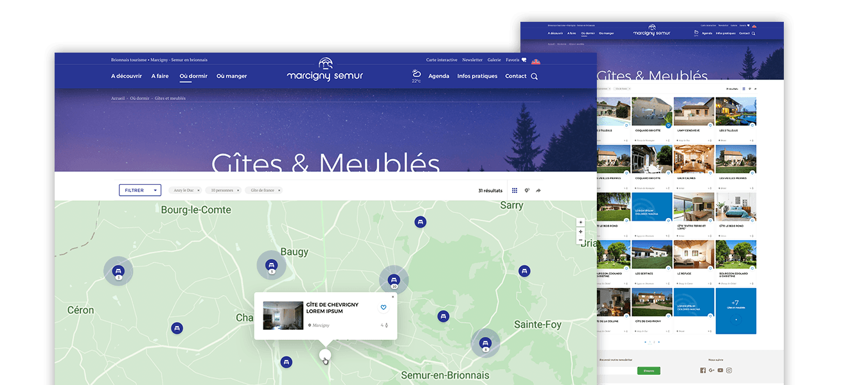
Task: Click the map zoom in plus button
Action: pyautogui.click(x=581, y=223)
